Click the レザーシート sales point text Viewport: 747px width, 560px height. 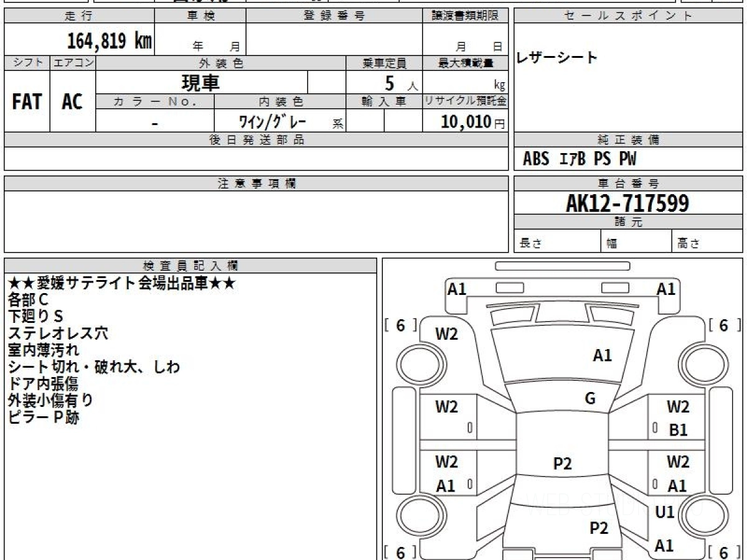557,58
